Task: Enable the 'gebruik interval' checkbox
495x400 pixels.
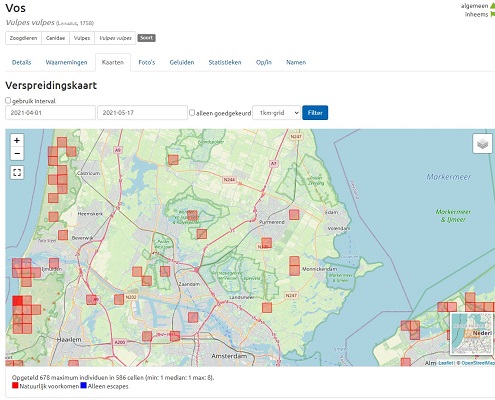Action: [x=8, y=100]
